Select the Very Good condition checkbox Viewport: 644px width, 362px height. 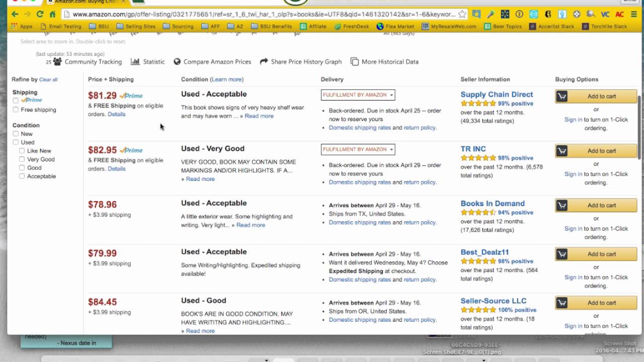tap(22, 159)
